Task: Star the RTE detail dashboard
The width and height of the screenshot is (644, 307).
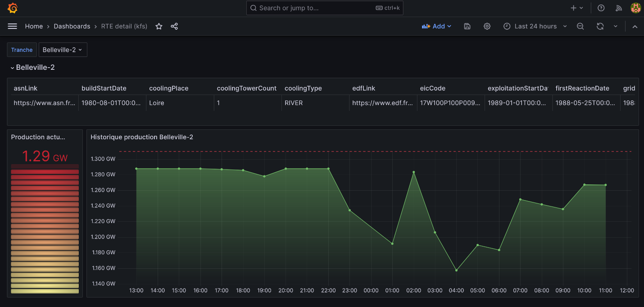Action: 159,27
